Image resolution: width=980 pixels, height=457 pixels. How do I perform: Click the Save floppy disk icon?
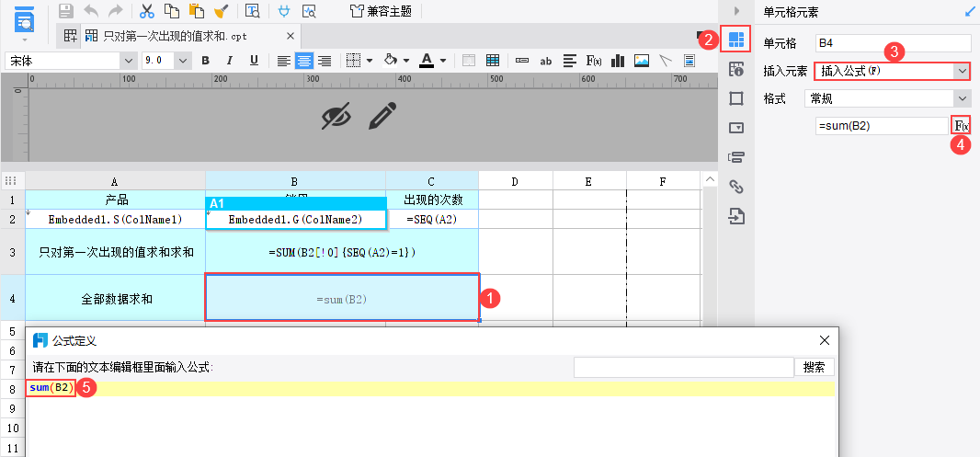pos(65,11)
